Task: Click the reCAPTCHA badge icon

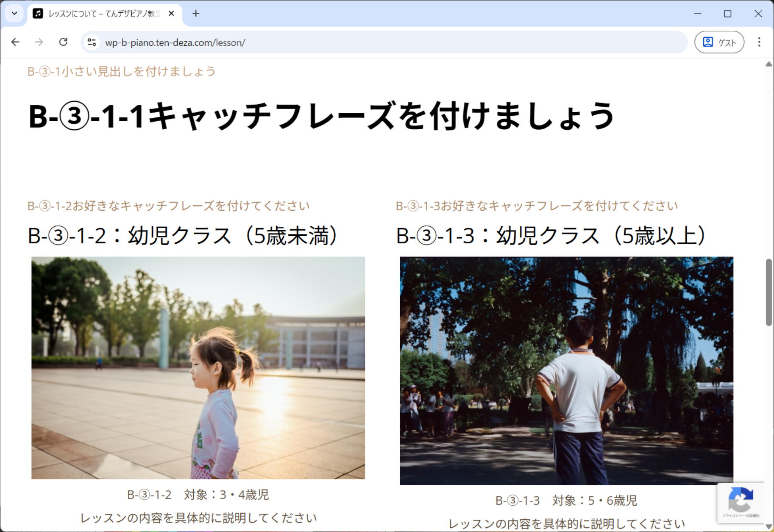Action: point(740,500)
